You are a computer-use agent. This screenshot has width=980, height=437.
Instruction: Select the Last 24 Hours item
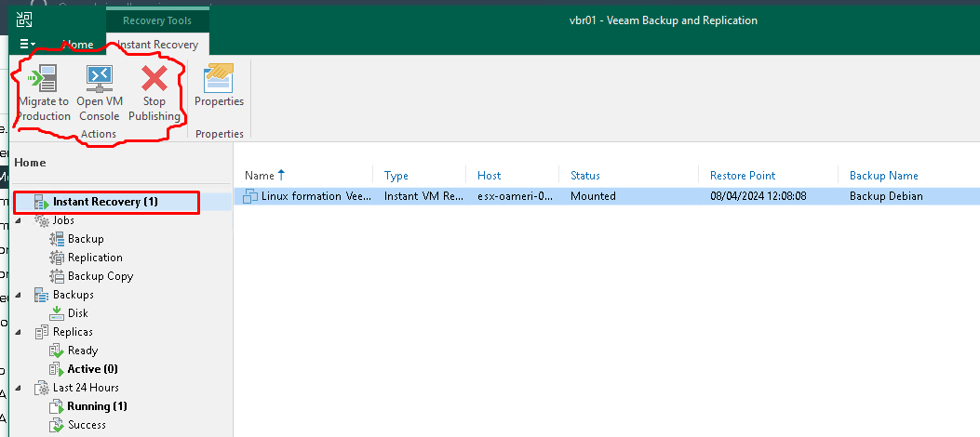pyautogui.click(x=86, y=388)
